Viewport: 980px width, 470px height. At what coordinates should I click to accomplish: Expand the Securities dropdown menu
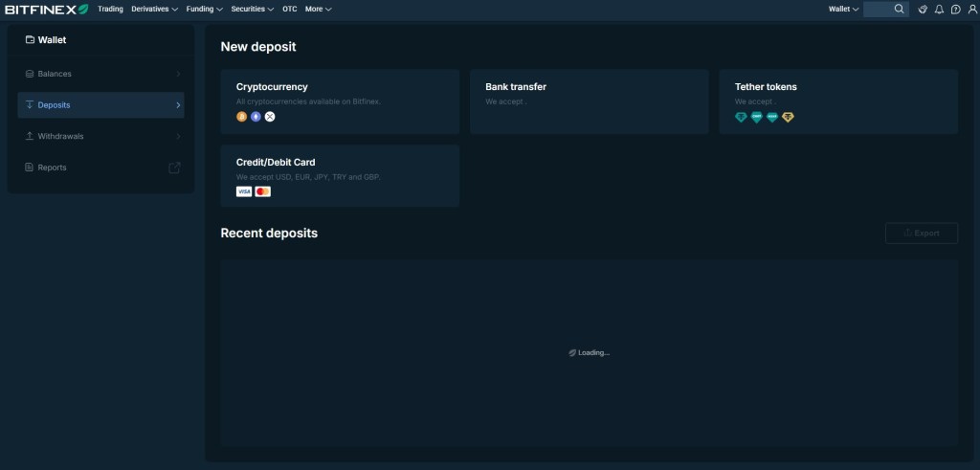[x=253, y=10]
